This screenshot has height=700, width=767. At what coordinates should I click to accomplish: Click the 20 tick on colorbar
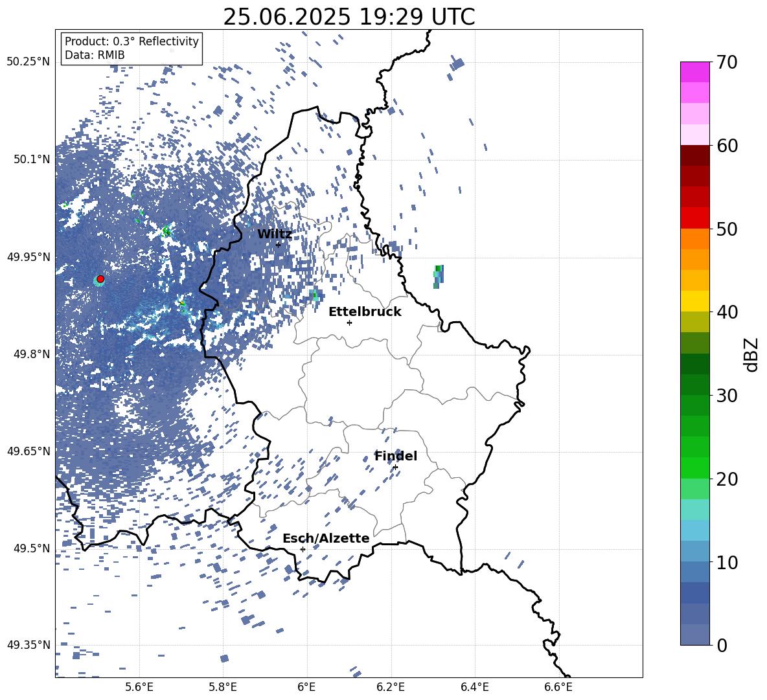point(727,479)
